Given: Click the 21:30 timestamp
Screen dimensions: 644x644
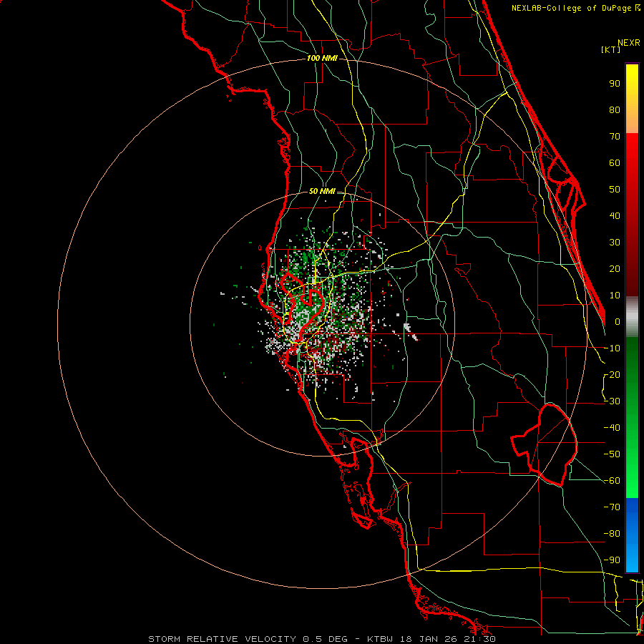Looking at the screenshot, I should tap(478, 639).
